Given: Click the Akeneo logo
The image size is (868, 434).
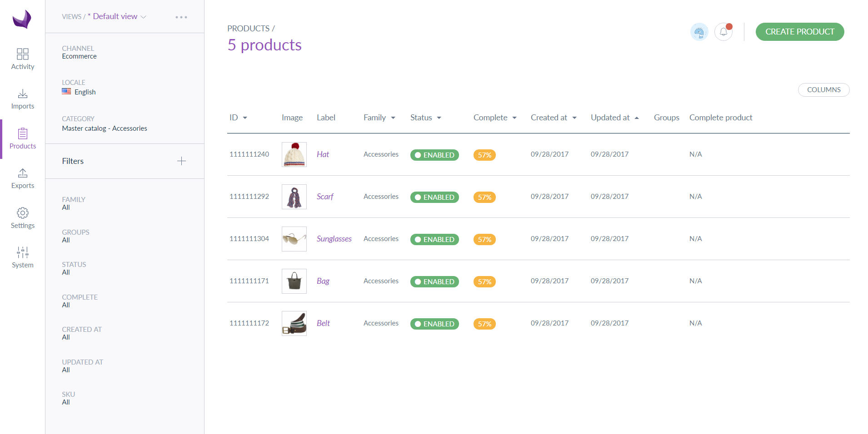Looking at the screenshot, I should 22,19.
